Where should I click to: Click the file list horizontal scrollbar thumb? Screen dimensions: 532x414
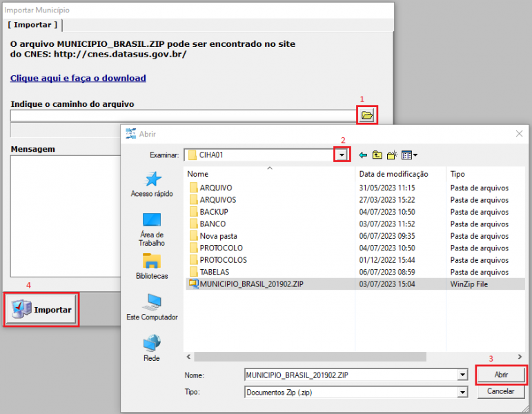[310, 357]
